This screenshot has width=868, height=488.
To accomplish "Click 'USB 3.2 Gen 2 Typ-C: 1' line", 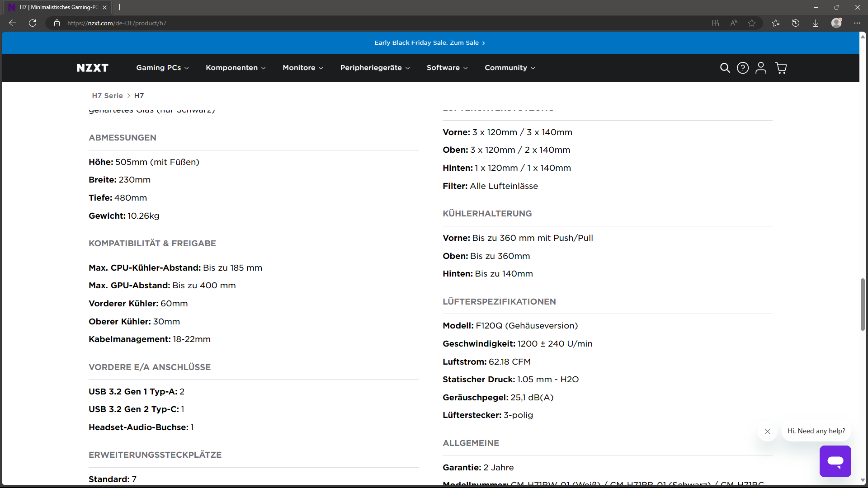I will tap(137, 409).
